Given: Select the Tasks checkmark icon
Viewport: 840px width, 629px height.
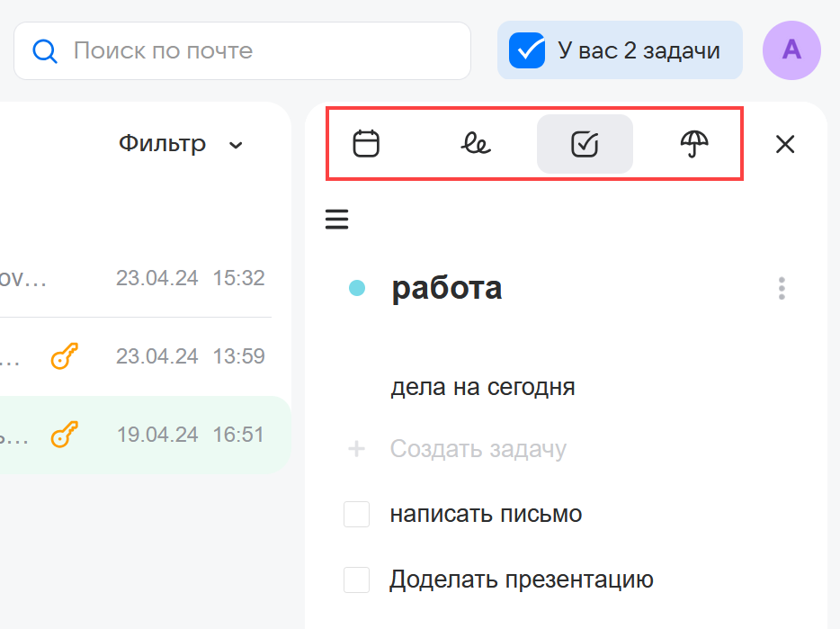Looking at the screenshot, I should tap(585, 144).
